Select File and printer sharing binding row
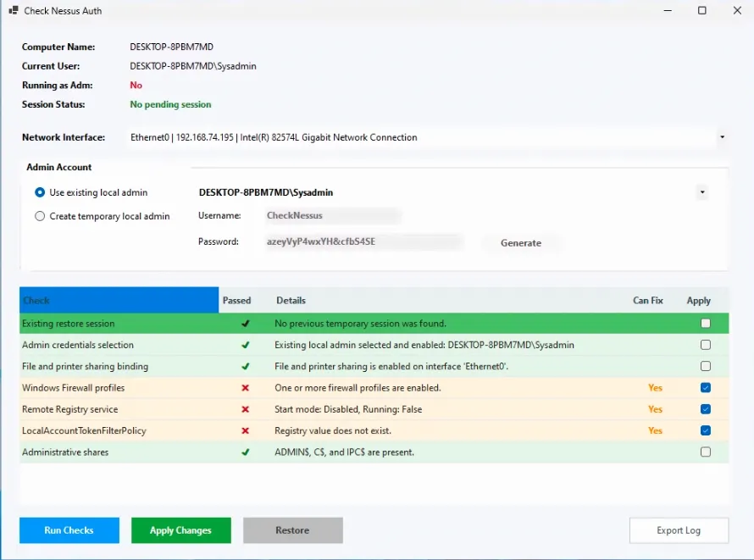 coord(374,366)
